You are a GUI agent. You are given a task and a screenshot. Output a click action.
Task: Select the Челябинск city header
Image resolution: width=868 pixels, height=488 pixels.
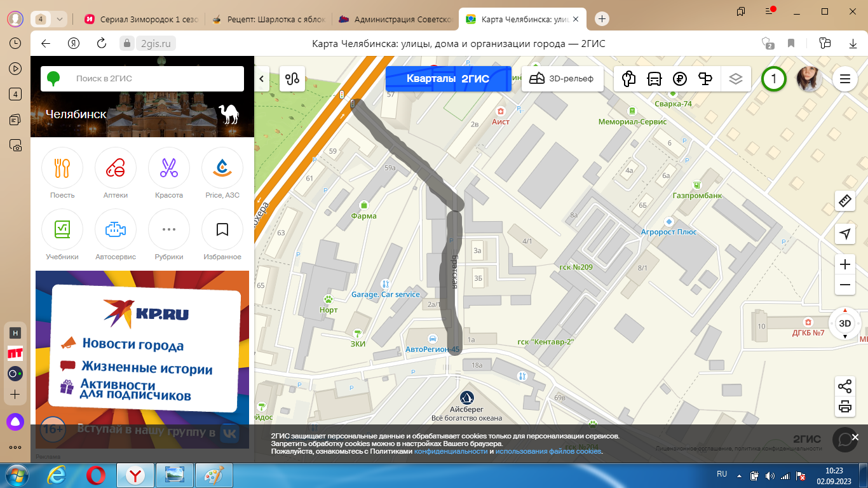(76, 114)
